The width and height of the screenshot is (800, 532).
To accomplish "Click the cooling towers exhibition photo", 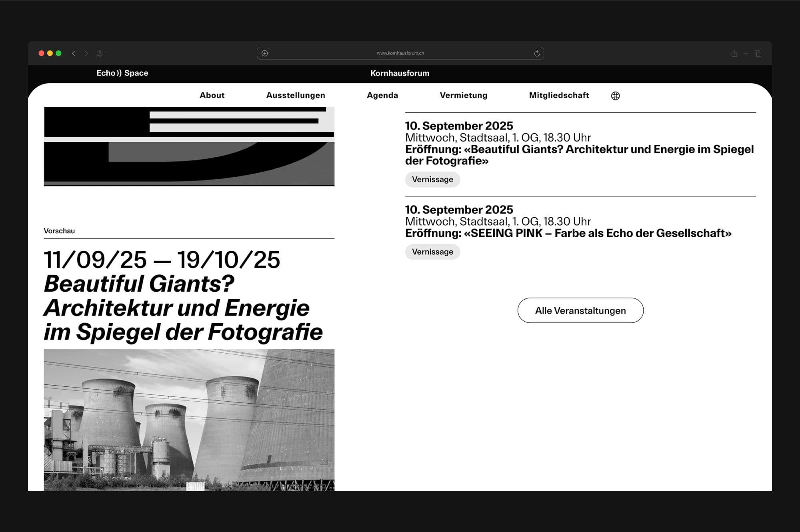I will [189, 419].
